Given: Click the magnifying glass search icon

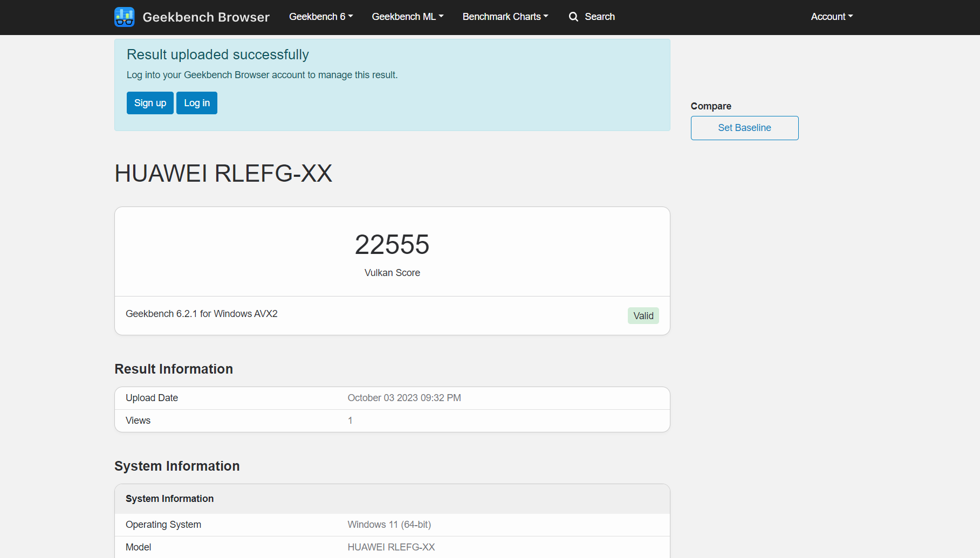Looking at the screenshot, I should point(573,17).
